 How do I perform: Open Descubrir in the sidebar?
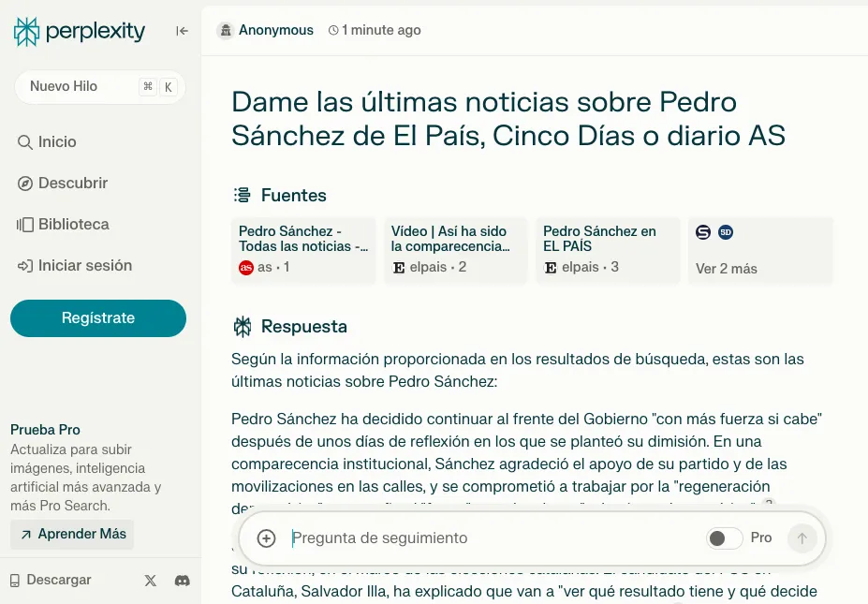pyautogui.click(x=63, y=184)
